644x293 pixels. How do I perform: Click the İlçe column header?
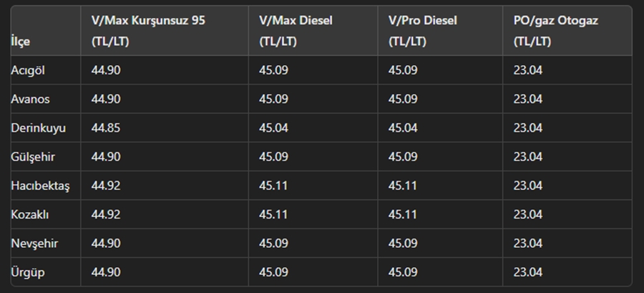point(21,42)
